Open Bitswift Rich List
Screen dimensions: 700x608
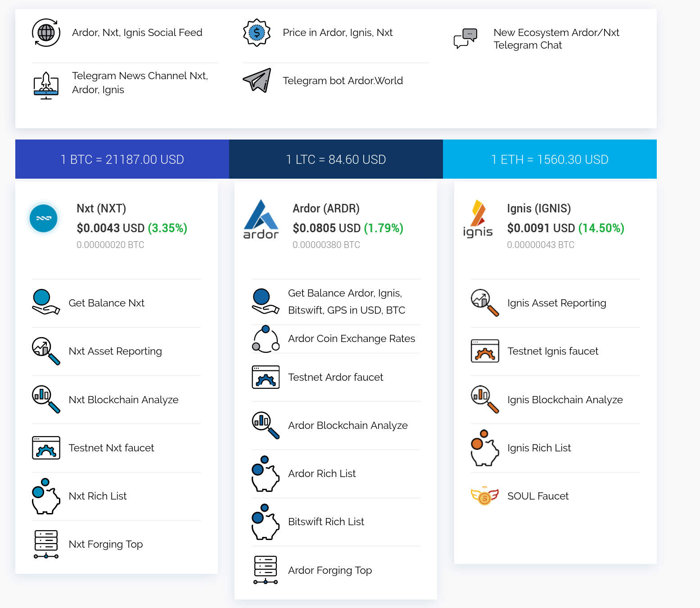(x=326, y=522)
